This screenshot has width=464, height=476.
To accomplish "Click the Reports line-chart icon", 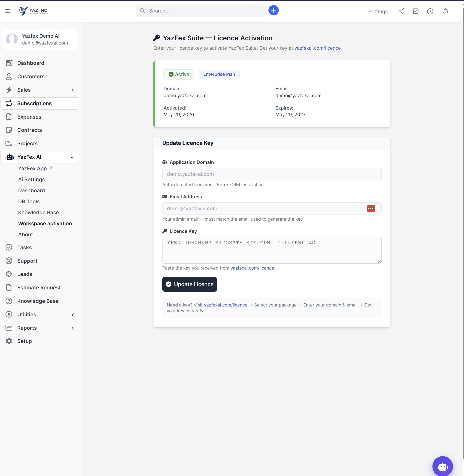I will [9, 328].
